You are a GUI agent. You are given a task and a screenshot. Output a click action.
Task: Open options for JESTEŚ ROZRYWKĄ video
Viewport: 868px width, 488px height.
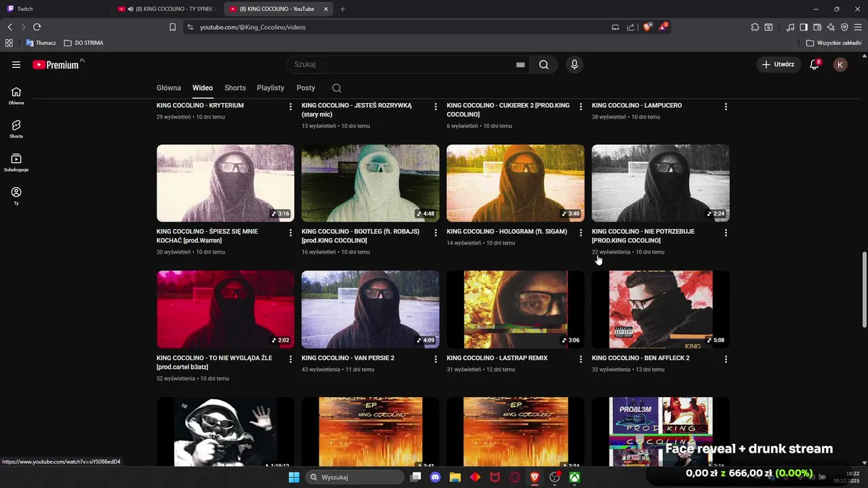(435, 107)
